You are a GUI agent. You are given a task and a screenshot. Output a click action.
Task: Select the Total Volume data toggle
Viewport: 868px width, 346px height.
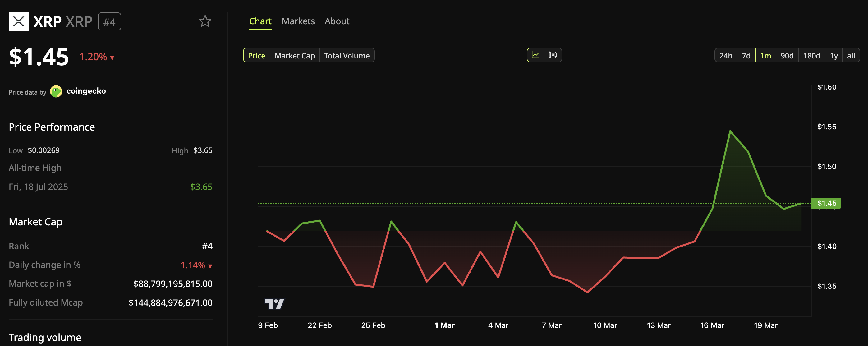pyautogui.click(x=347, y=56)
